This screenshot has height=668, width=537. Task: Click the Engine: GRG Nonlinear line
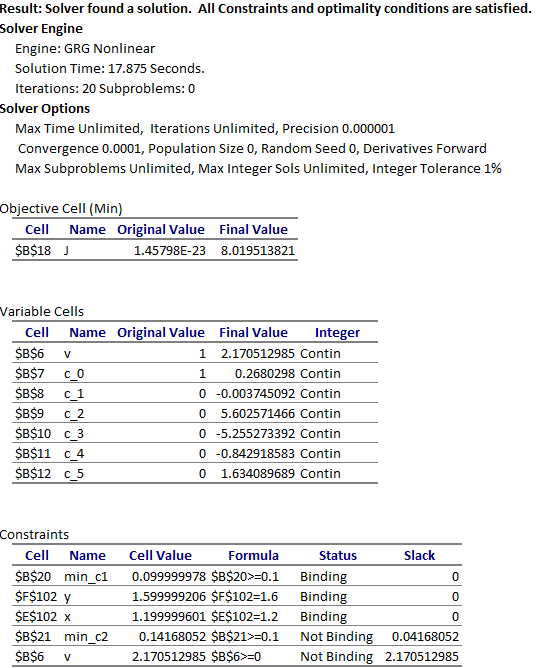click(85, 49)
